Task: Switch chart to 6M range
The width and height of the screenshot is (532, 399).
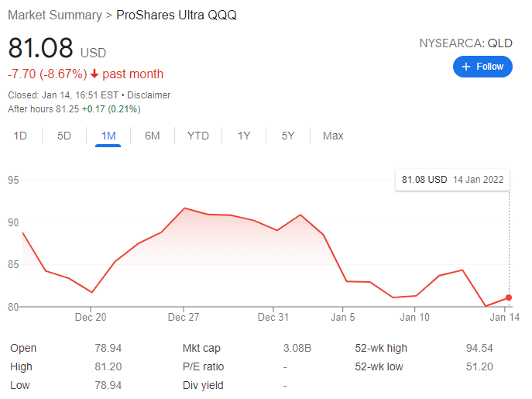Action: [x=152, y=136]
